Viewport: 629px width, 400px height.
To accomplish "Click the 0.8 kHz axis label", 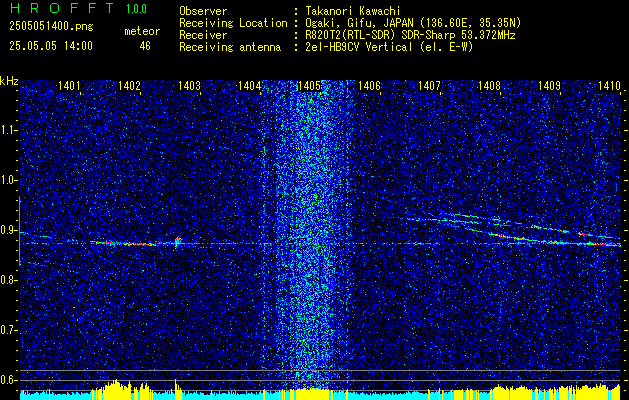I will (x=8, y=280).
